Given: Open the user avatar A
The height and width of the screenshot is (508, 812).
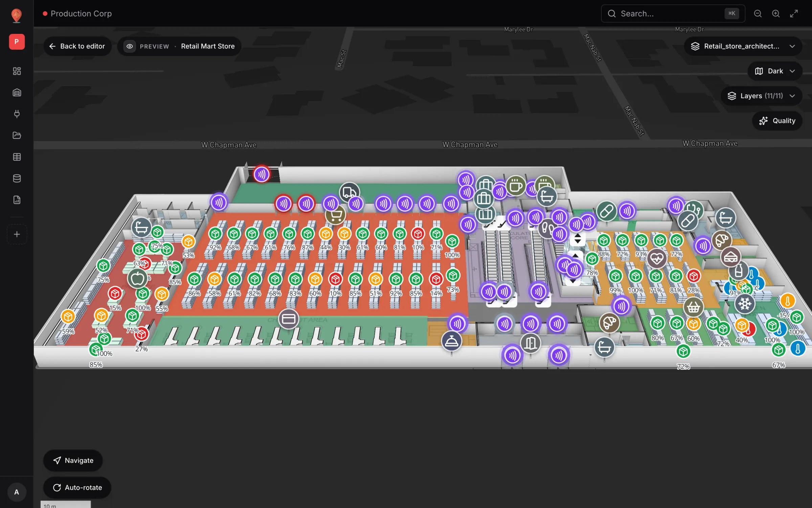Looking at the screenshot, I should (x=17, y=492).
